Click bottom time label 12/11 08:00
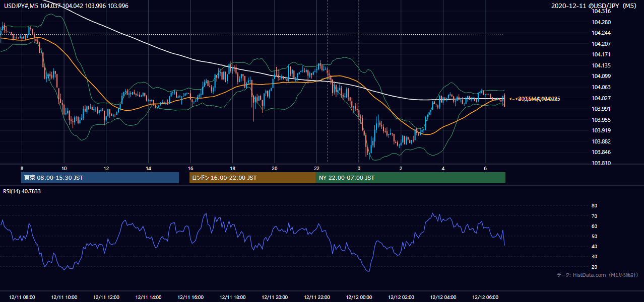Viewport: 644px width, 302px height. click(22, 297)
